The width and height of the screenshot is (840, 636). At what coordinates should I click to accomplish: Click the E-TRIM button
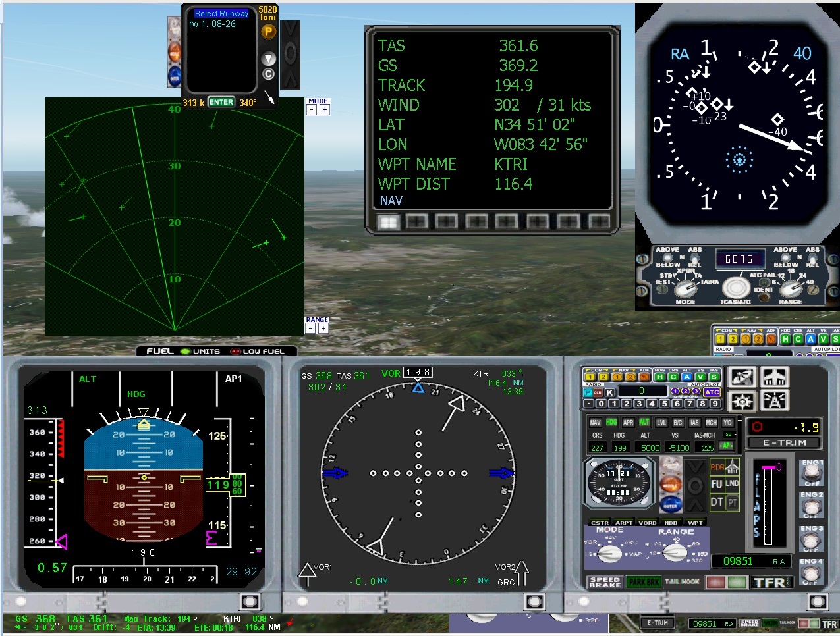pyautogui.click(x=783, y=443)
